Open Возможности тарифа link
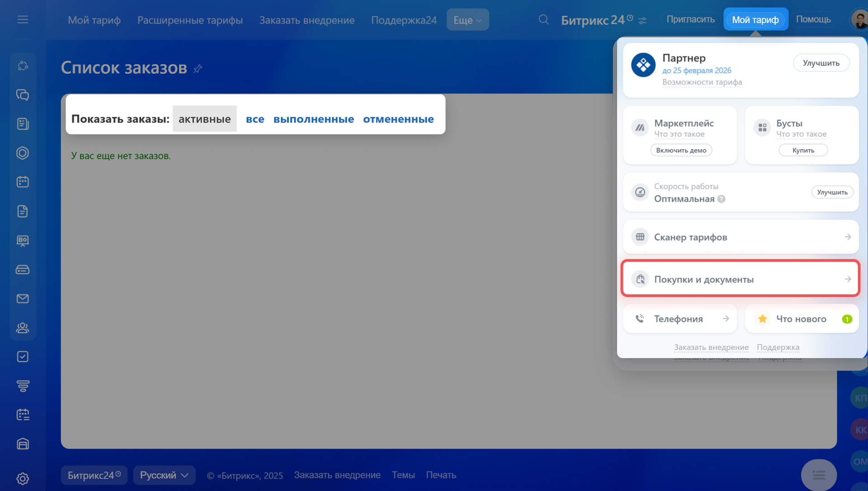868x491 pixels. click(x=702, y=82)
